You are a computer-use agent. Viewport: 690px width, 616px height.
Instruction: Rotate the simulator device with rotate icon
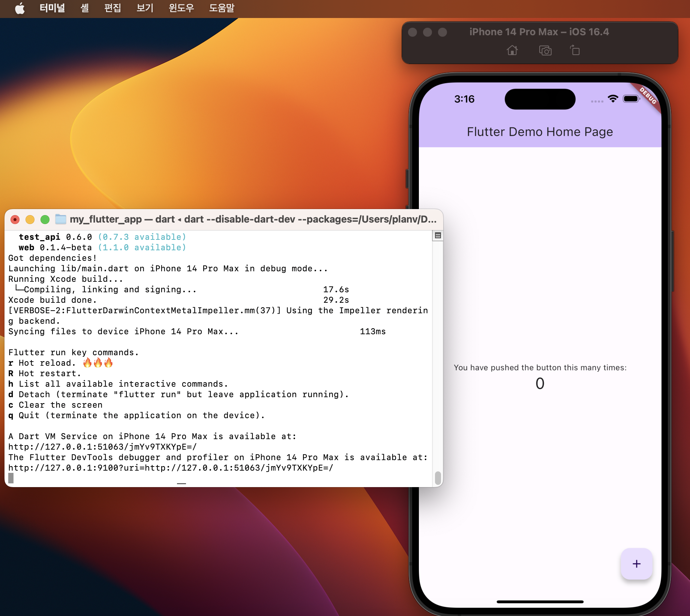point(574,50)
